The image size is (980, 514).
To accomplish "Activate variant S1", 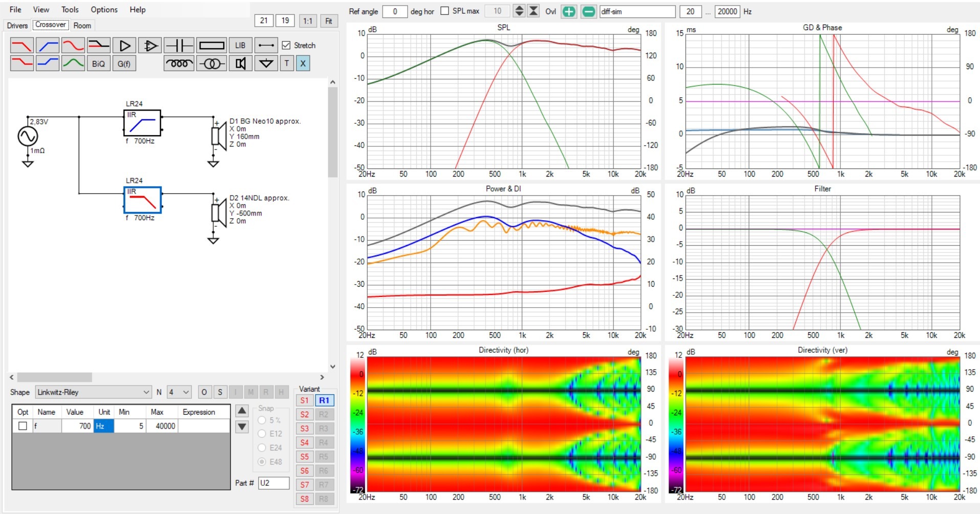I will pos(304,400).
